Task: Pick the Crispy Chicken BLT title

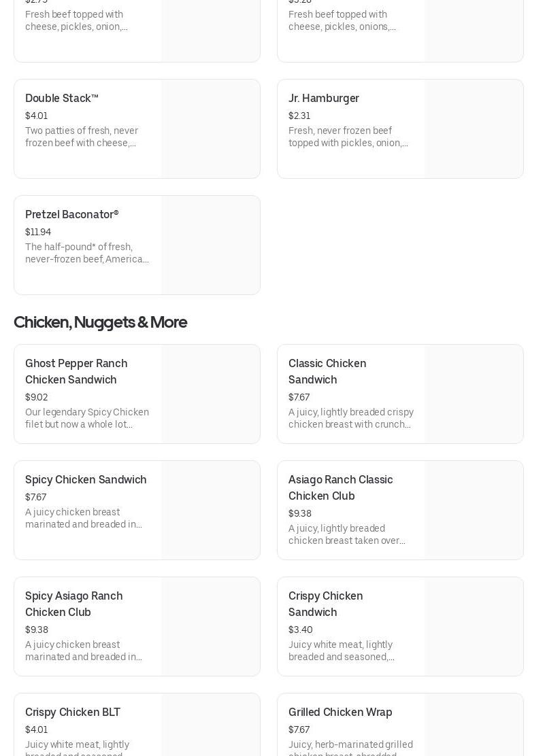Action: tap(73, 712)
